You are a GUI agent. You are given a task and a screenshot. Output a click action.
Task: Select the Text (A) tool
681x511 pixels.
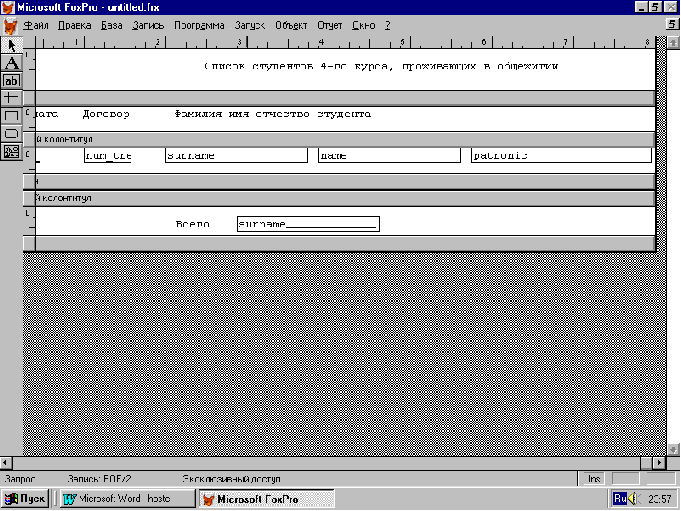point(11,63)
